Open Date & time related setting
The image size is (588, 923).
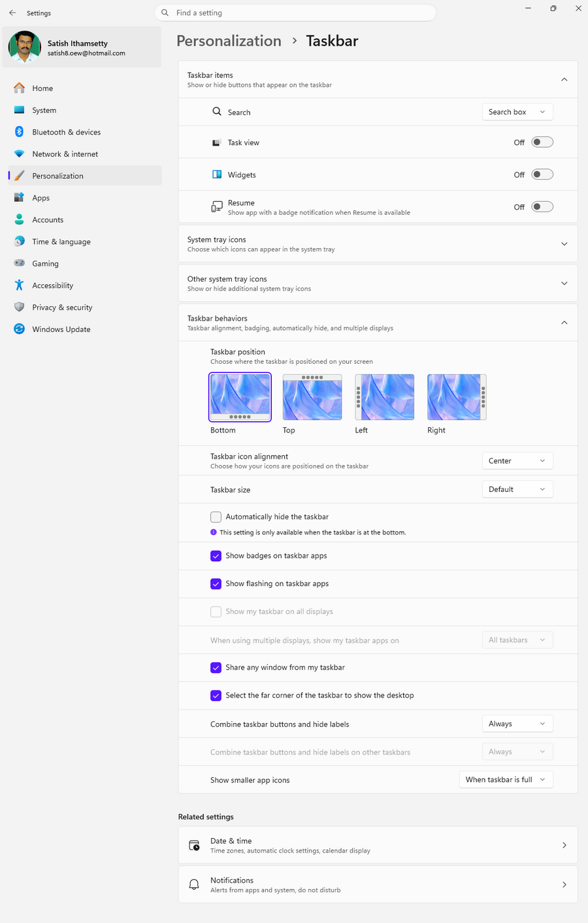[x=378, y=845]
